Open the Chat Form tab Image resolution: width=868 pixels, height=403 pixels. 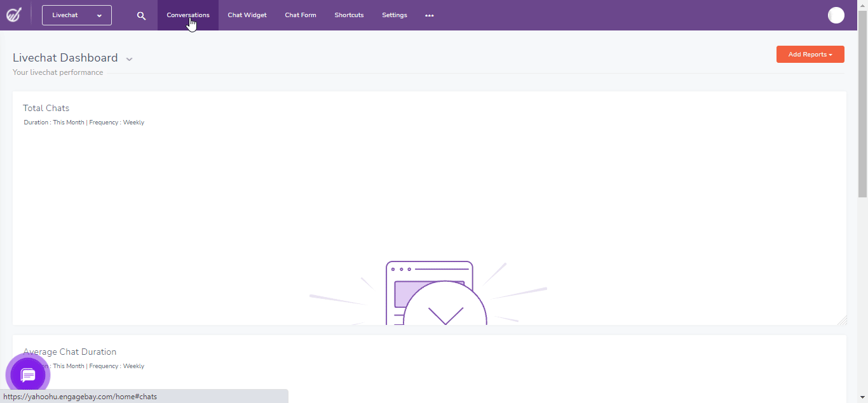point(301,15)
